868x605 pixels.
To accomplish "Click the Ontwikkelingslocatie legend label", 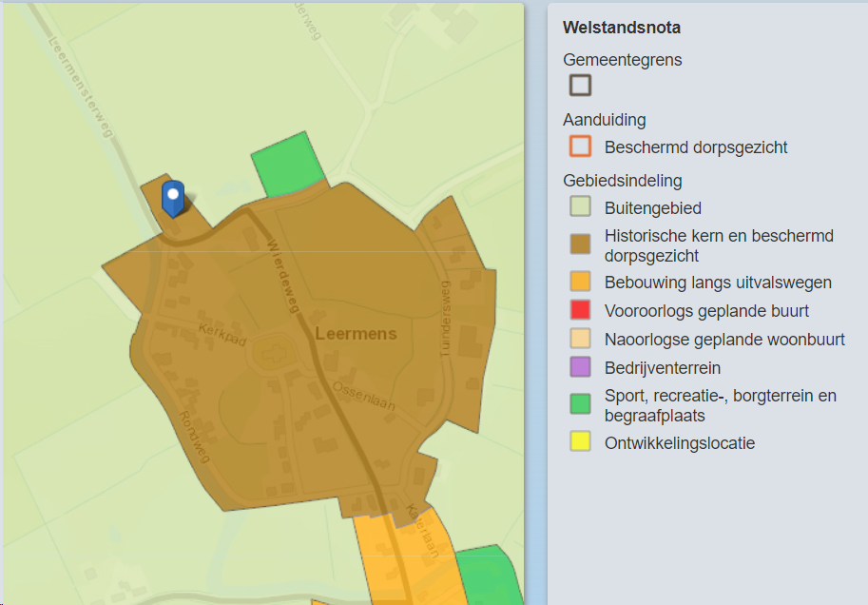I will click(x=680, y=443).
